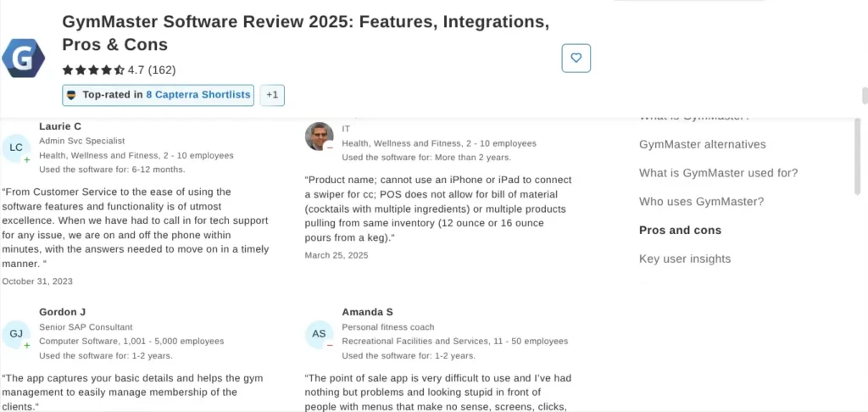Open the 8 Capterra Shortlists link
The image size is (868, 412).
tap(198, 95)
